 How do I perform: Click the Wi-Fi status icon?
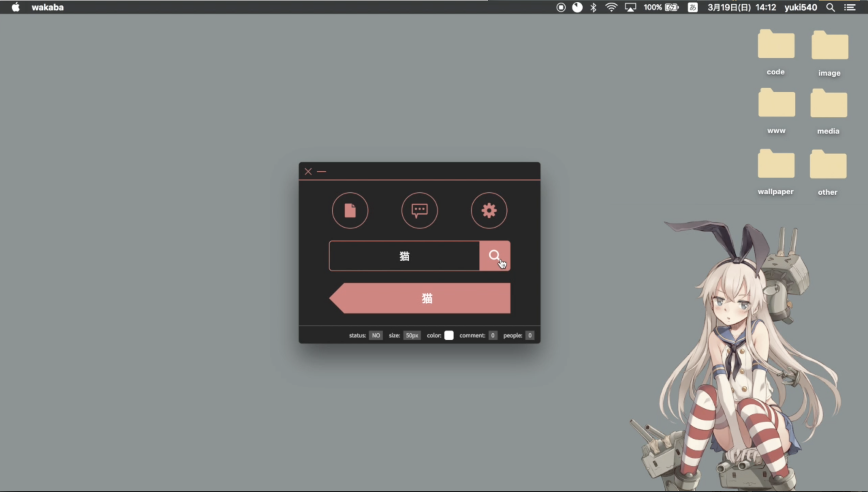pyautogui.click(x=611, y=7)
